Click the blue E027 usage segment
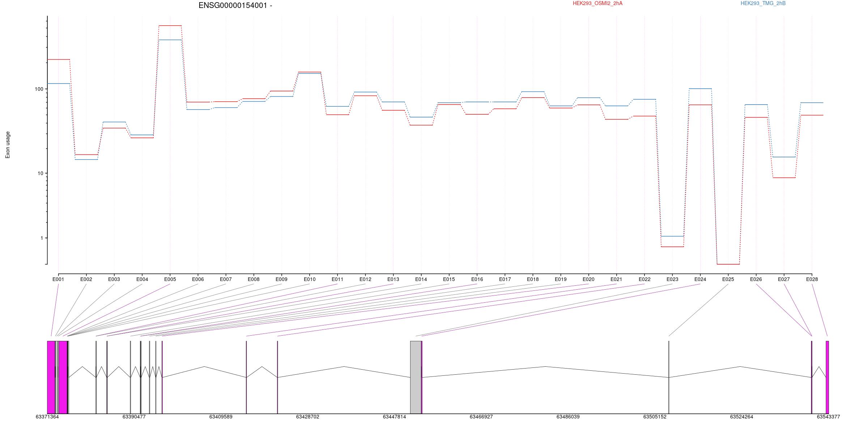868x434 pixels. [x=784, y=157]
